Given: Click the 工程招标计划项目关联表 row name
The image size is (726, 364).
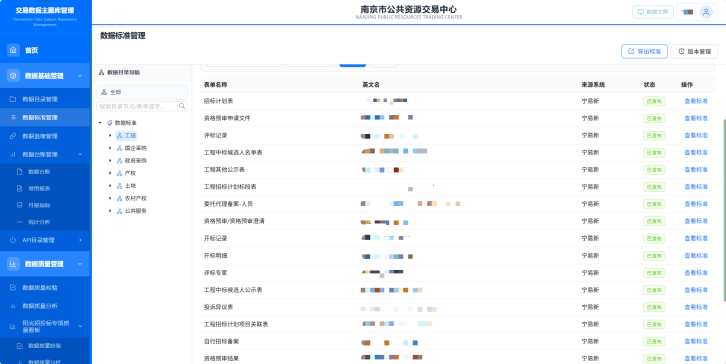Looking at the screenshot, I should [x=236, y=324].
